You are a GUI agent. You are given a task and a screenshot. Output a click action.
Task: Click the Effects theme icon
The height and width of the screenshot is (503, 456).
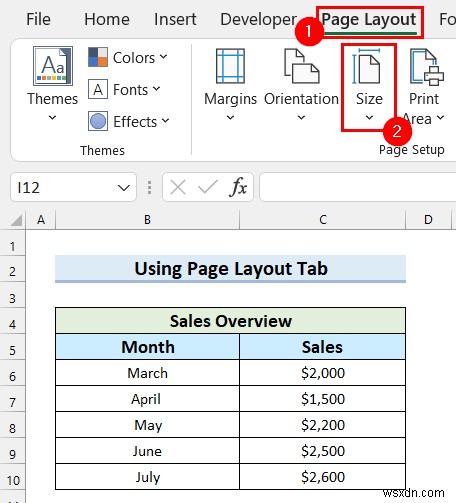coord(98,121)
